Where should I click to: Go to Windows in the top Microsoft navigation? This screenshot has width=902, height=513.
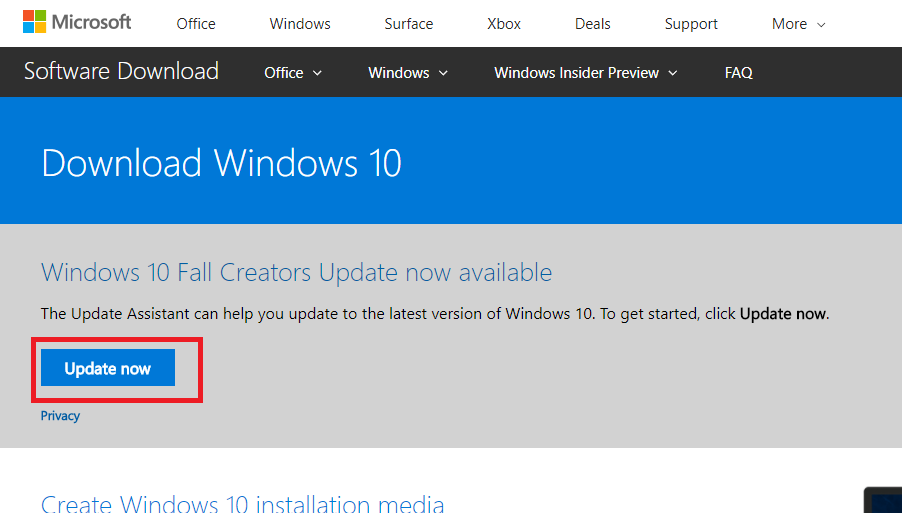(x=300, y=24)
